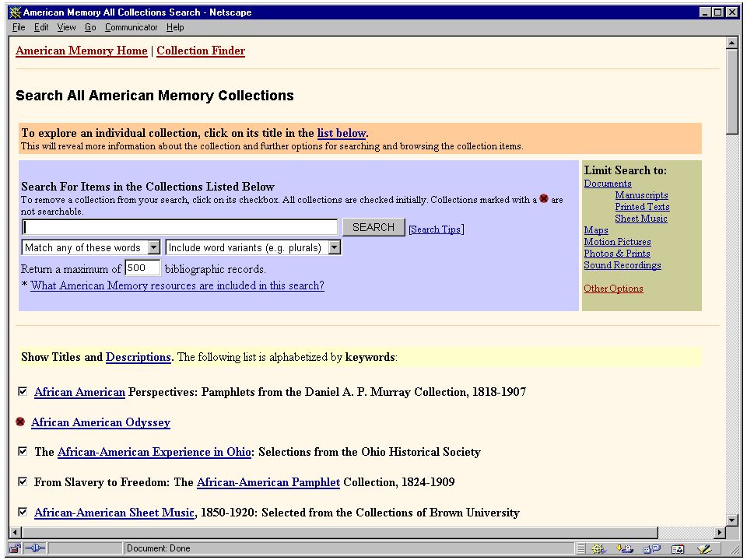Uncheck African-American Sheet Music collection checkbox
Image resolution: width=747 pixels, height=560 pixels.
[23, 512]
